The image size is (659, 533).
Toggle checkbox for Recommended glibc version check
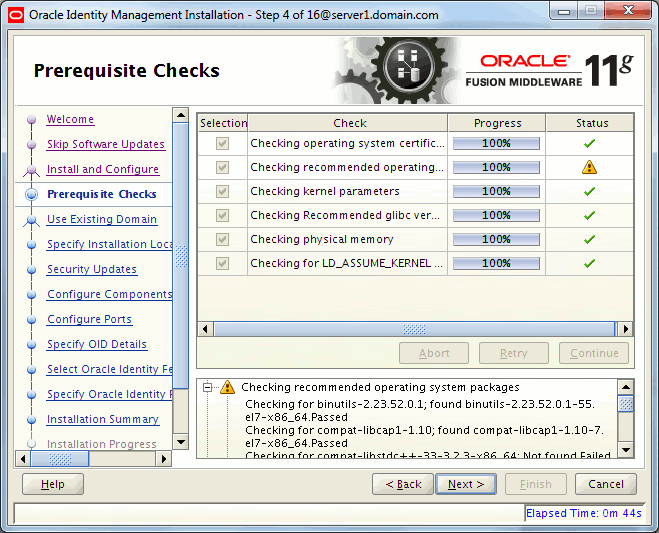coord(222,215)
